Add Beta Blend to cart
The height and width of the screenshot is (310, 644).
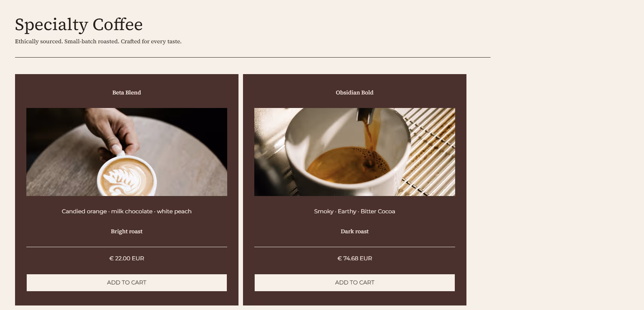pyautogui.click(x=126, y=283)
